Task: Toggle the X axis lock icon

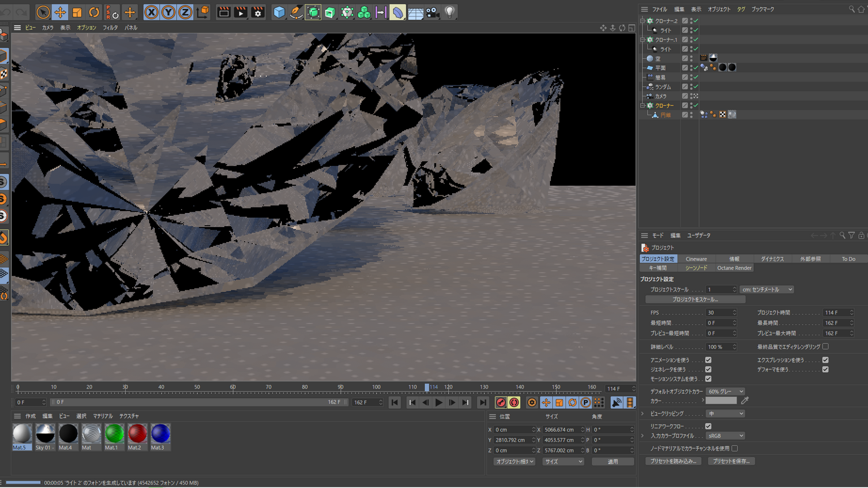Action: (151, 12)
